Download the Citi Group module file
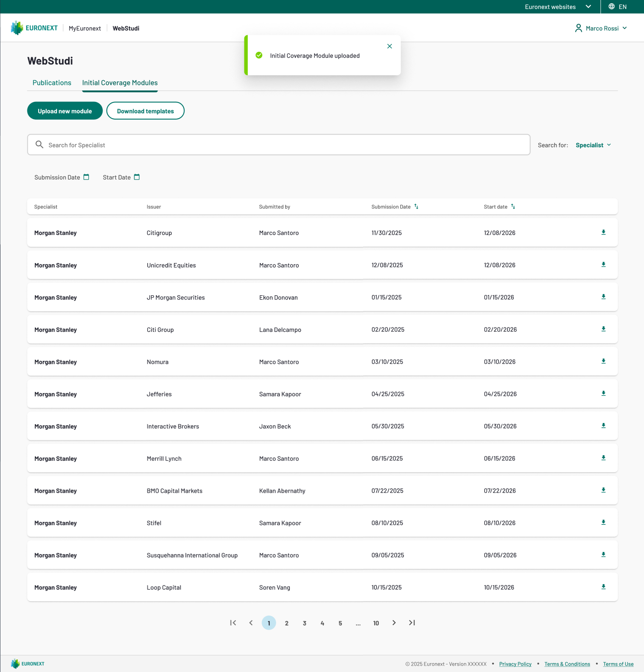Viewport: 644px width, 672px height. [x=603, y=329]
